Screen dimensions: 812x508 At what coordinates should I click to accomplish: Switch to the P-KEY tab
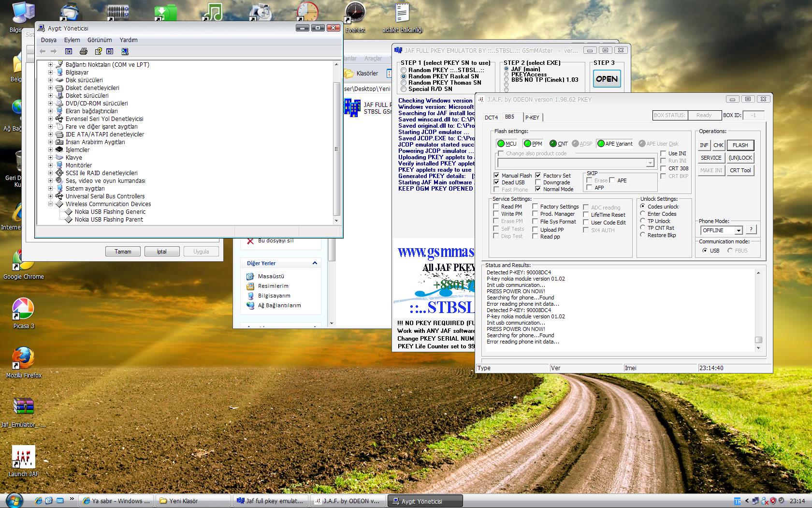(532, 118)
